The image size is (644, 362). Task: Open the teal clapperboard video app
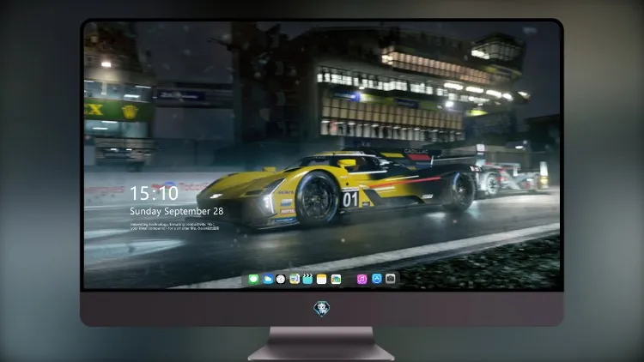307,279
